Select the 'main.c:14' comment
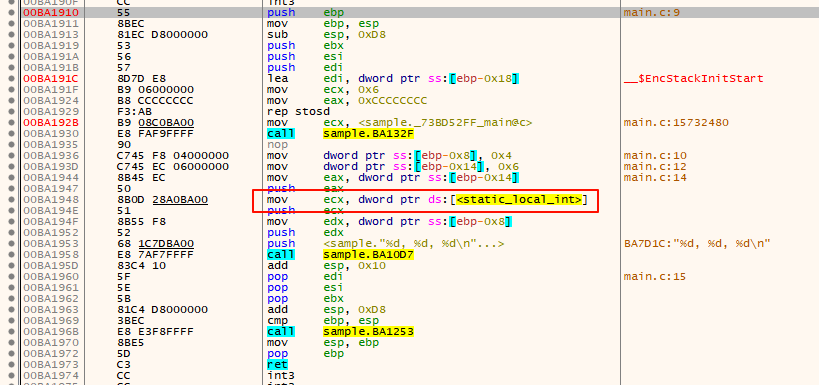The width and height of the screenshot is (819, 385). coord(655,178)
